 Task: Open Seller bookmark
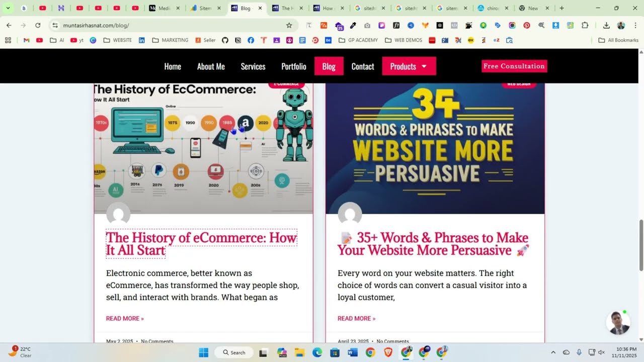pyautogui.click(x=205, y=40)
